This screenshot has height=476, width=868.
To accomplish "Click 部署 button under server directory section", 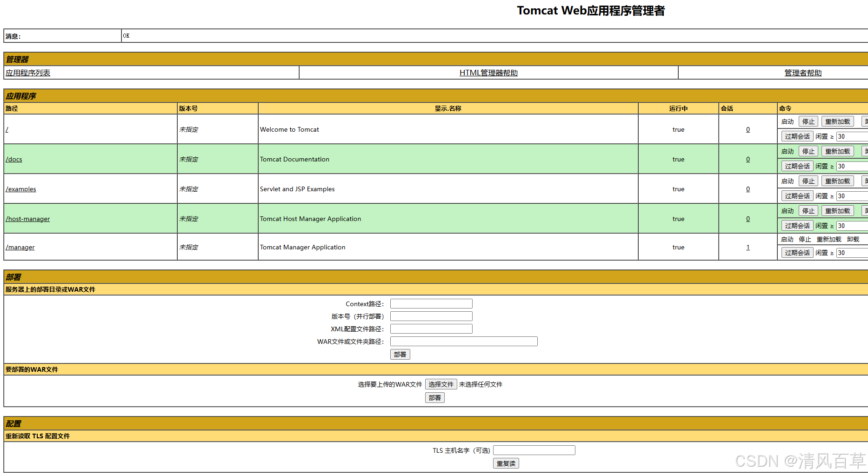I will click(400, 355).
